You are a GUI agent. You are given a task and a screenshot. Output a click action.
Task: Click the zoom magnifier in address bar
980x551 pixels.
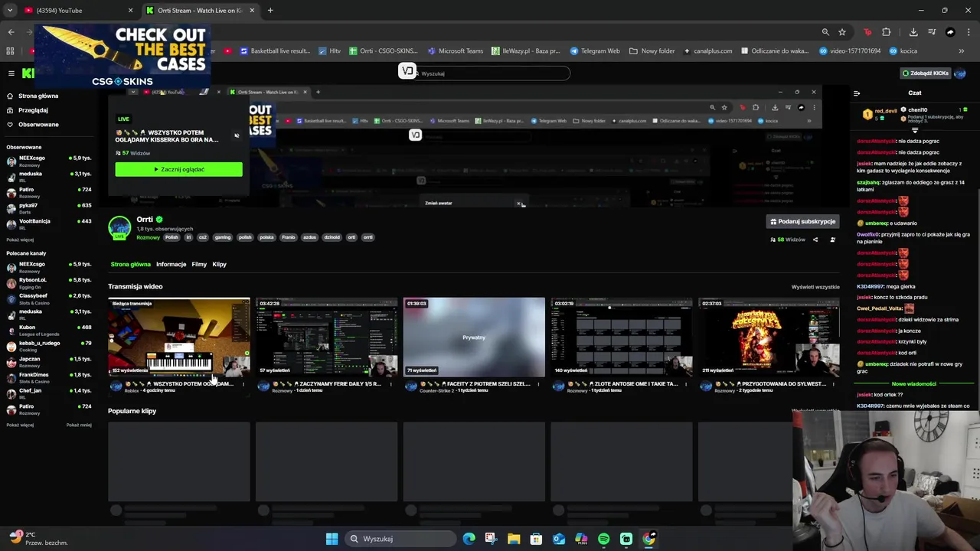click(825, 32)
